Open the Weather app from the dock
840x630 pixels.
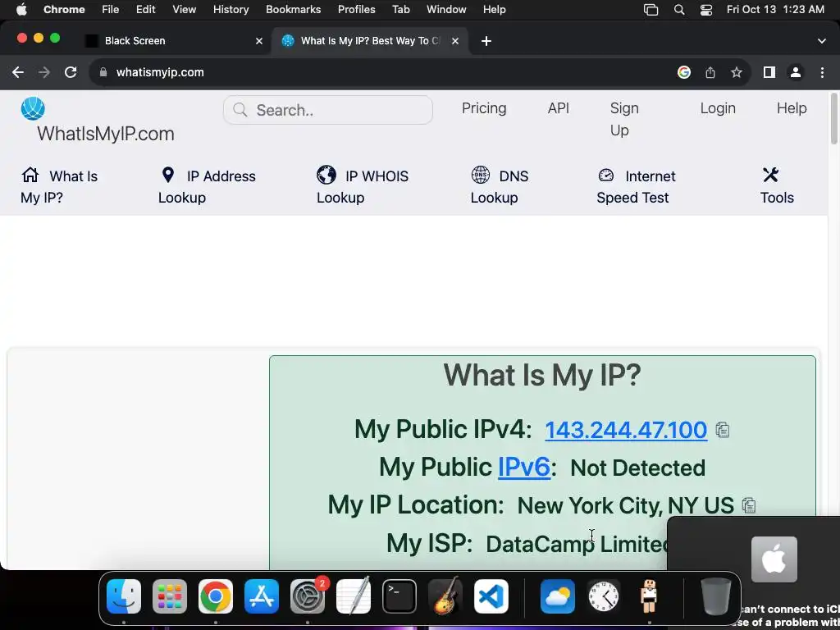coord(558,596)
